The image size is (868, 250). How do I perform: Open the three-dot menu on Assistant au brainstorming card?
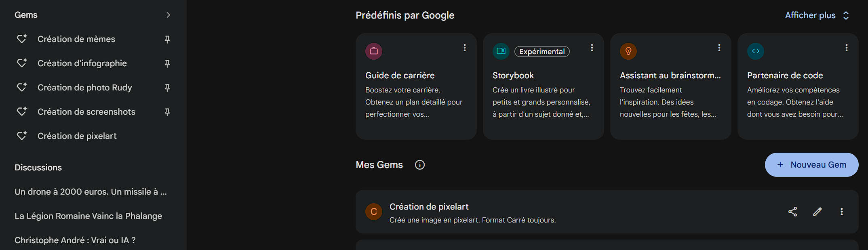tap(719, 48)
